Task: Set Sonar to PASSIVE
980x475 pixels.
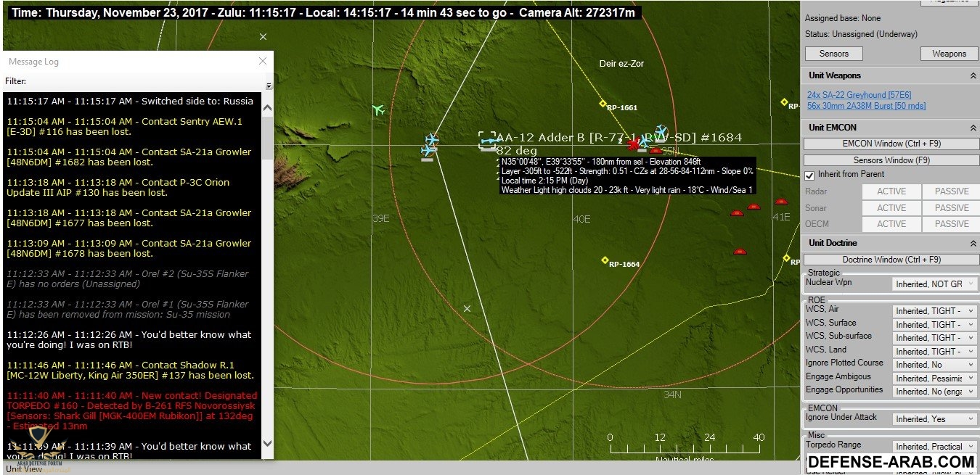Action: [x=951, y=208]
